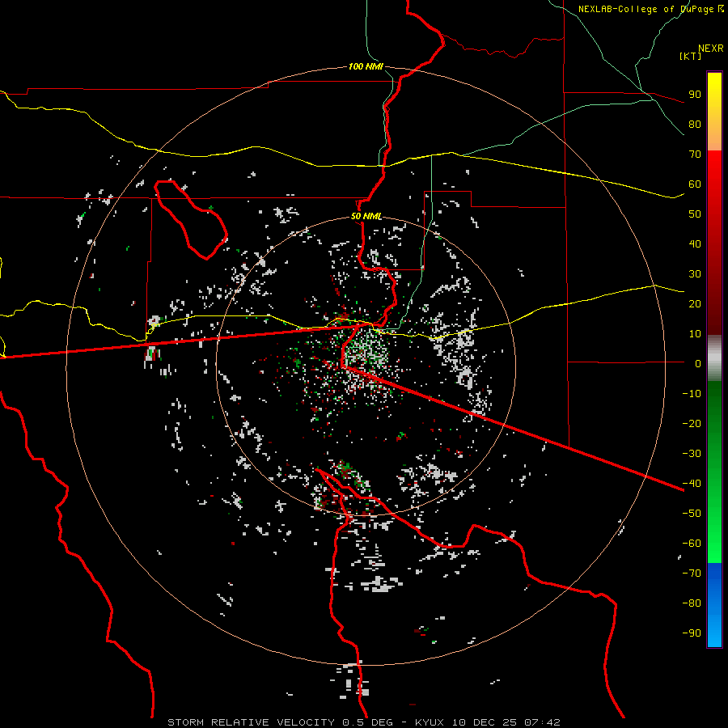
Task: Select the positive 70 scale value
Action: click(x=695, y=154)
